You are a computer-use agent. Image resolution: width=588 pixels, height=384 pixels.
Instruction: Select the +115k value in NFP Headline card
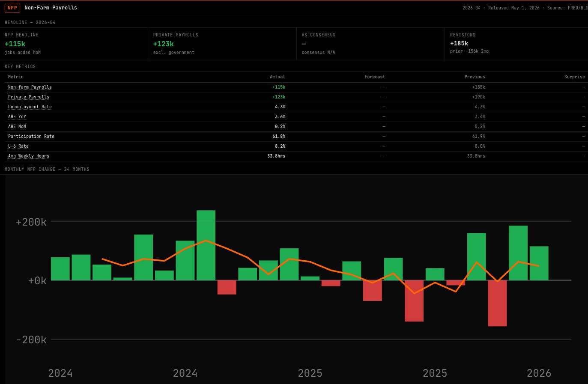(15, 44)
